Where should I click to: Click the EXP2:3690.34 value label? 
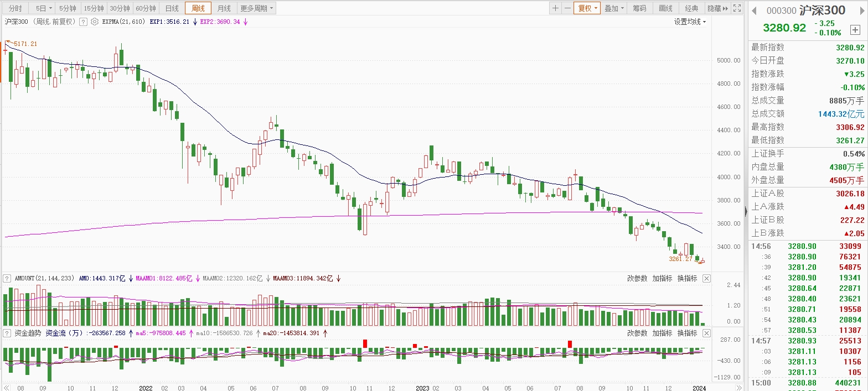tap(220, 22)
